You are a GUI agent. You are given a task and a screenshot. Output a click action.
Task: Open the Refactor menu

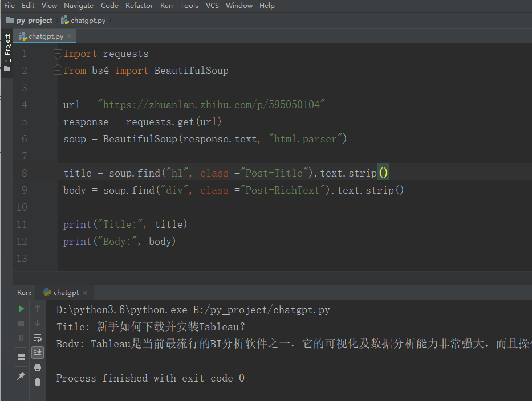(x=140, y=6)
